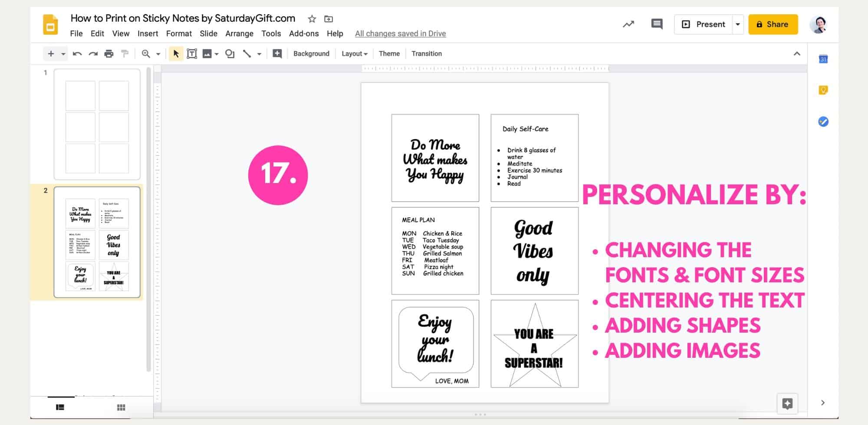Open Google Tasks in the side panel
The width and height of the screenshot is (868, 425).
[823, 121]
